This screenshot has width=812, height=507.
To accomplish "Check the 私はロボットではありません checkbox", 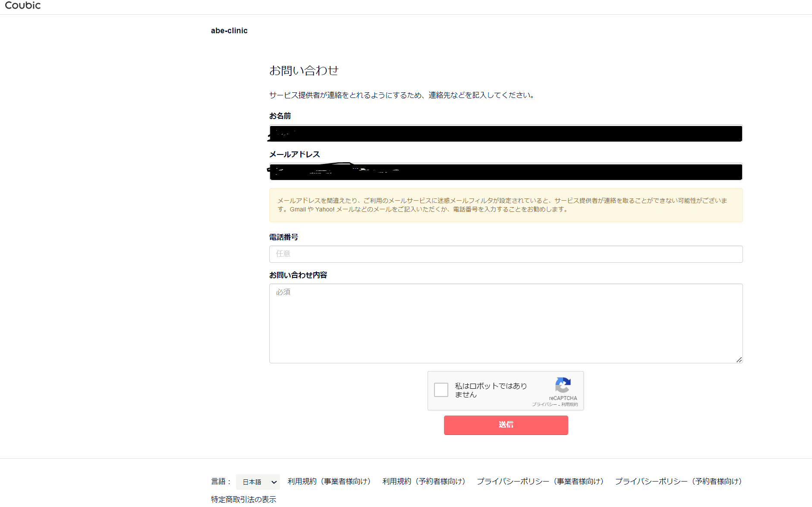I will click(441, 390).
